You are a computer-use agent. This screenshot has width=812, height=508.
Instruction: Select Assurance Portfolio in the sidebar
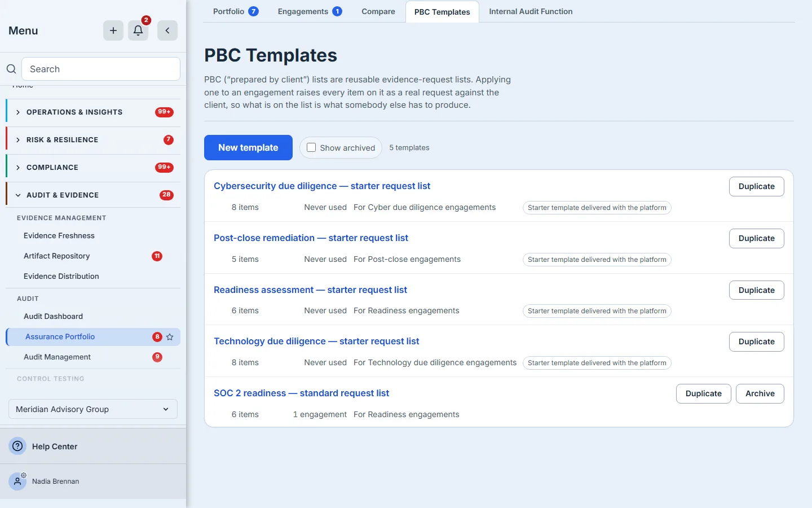(x=93, y=337)
